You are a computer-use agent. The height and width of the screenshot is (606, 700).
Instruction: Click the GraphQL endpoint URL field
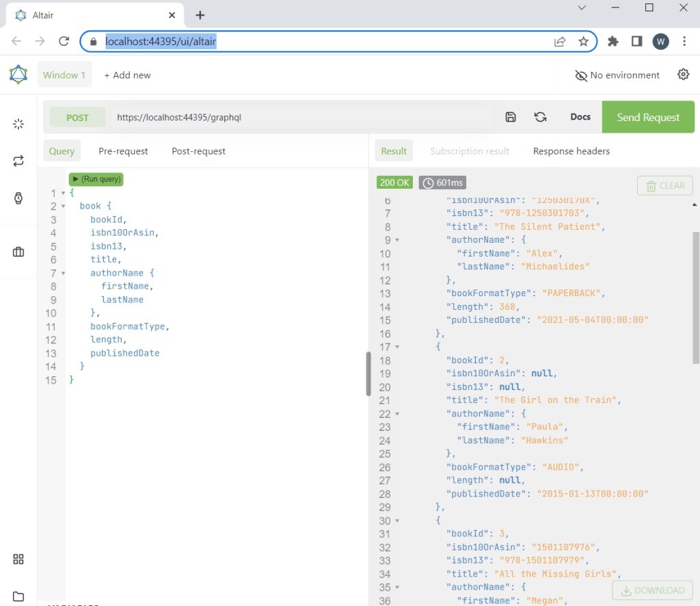(301, 117)
